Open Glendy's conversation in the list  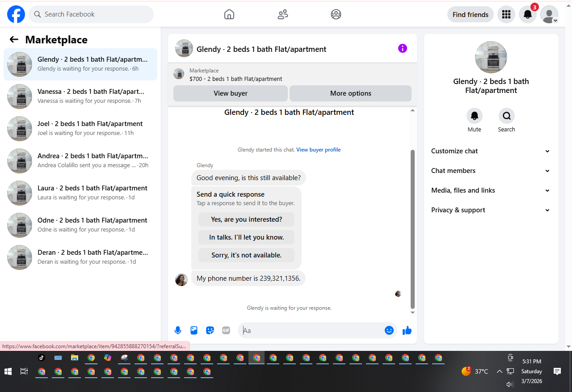(x=80, y=64)
